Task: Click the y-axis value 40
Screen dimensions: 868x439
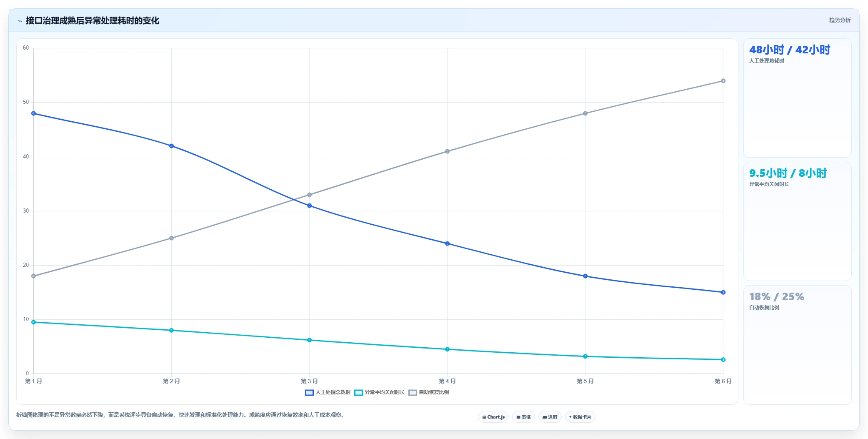Action: coord(26,157)
